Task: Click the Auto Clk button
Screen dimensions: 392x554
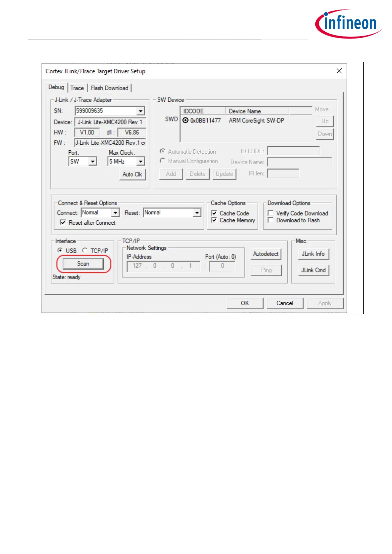Action: coord(132,174)
